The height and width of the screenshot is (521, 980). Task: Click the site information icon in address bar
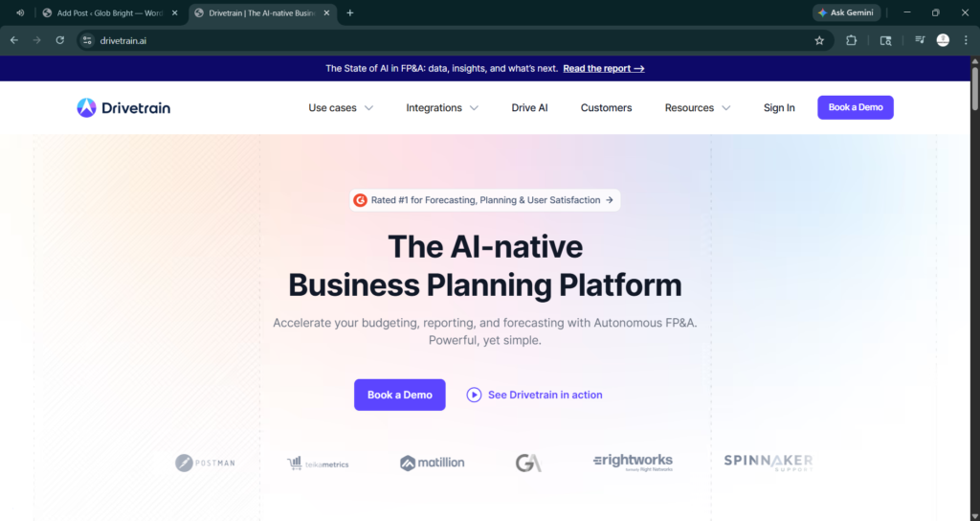[x=87, y=40]
